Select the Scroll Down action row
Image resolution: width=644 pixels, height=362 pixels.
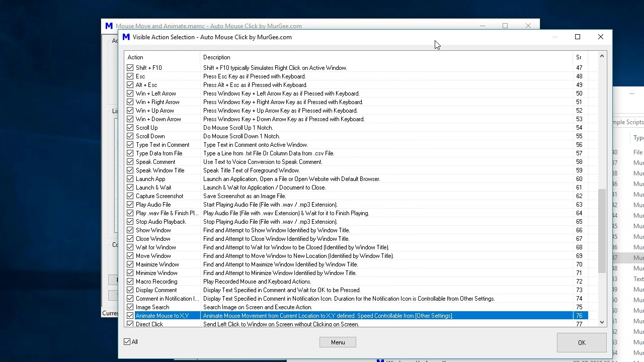tap(356, 136)
